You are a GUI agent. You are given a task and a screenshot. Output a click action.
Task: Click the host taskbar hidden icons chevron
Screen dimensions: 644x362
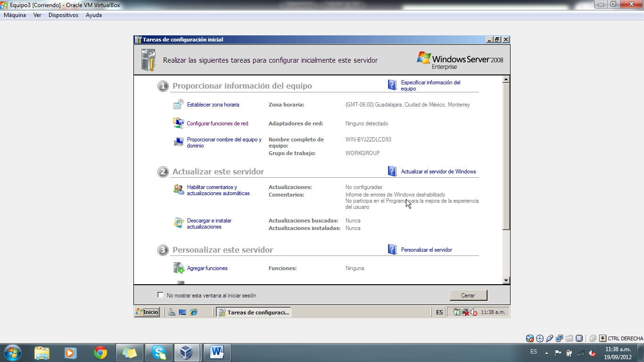click(547, 352)
